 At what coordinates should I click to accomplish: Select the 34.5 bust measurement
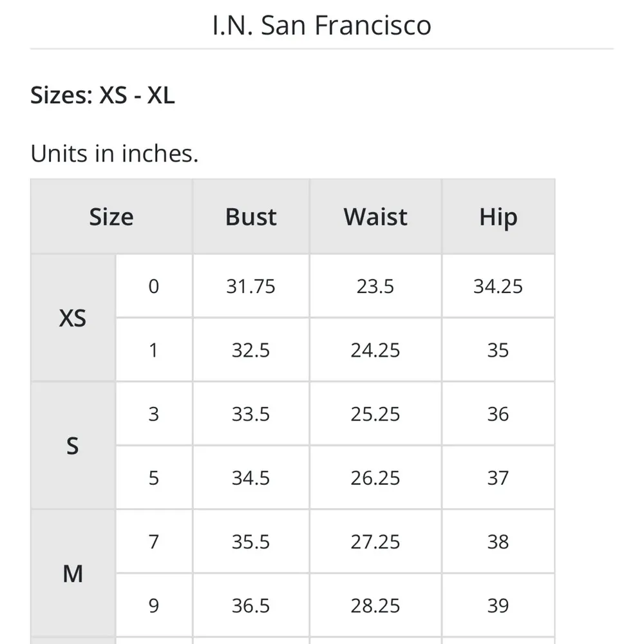(251, 478)
